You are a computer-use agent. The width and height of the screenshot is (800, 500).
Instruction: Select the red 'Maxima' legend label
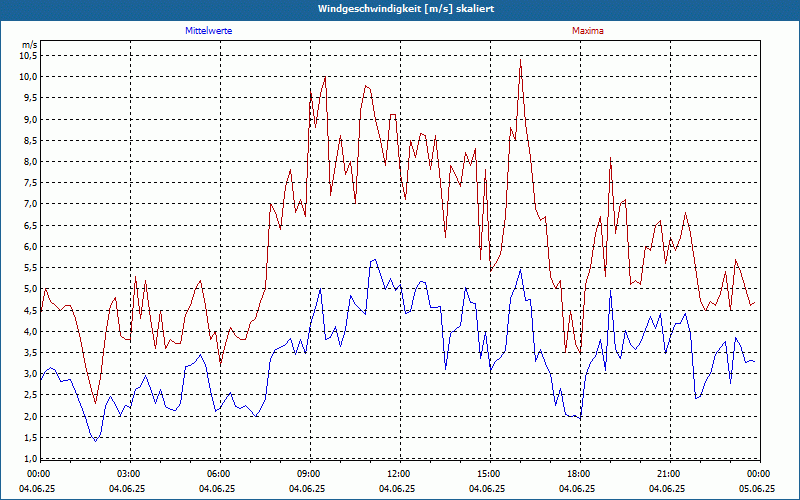pyautogui.click(x=588, y=31)
